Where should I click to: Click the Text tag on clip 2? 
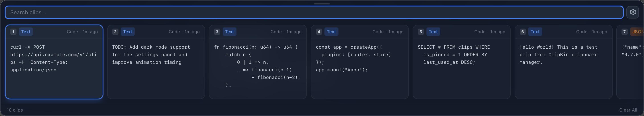tap(128, 32)
